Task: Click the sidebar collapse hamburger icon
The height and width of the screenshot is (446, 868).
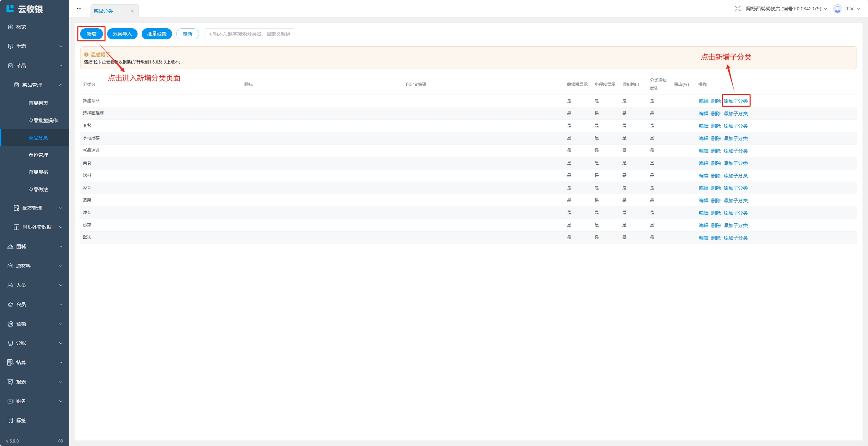Action: (79, 9)
